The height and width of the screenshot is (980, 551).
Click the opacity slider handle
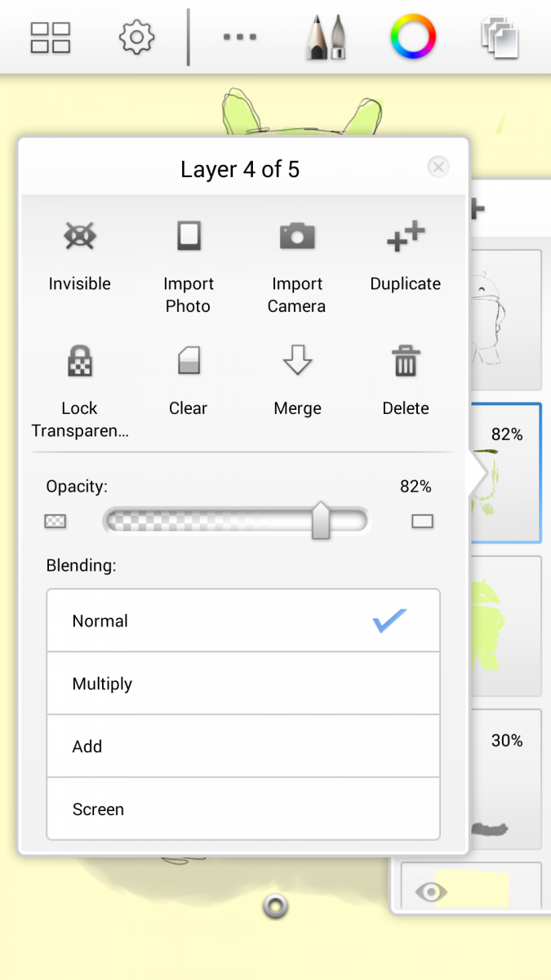(x=321, y=521)
